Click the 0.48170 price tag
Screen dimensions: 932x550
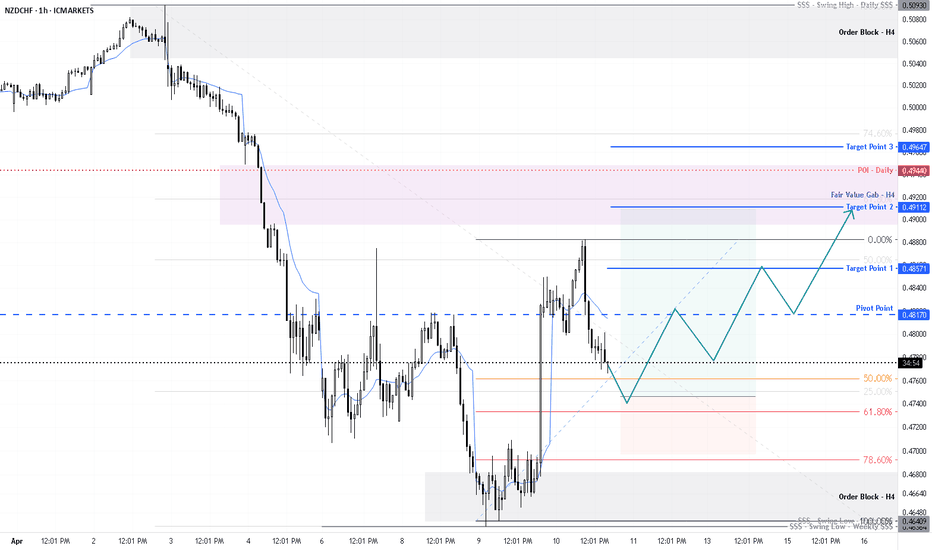point(914,315)
